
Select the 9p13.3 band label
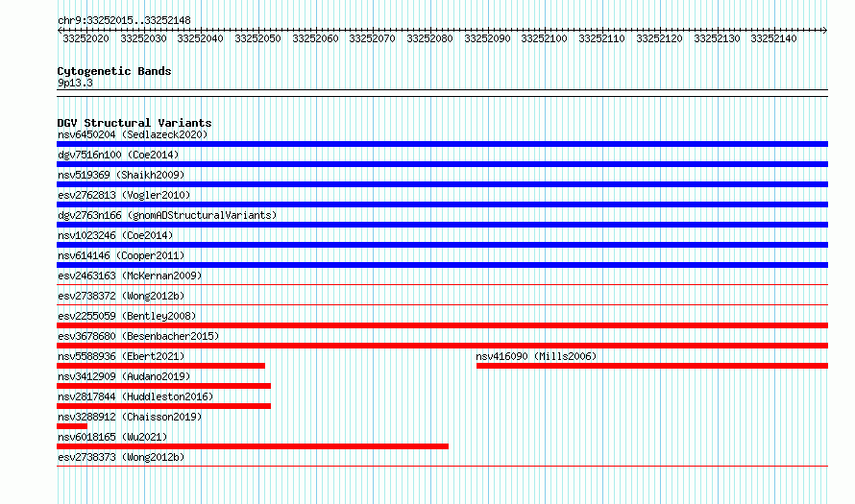coord(75,83)
